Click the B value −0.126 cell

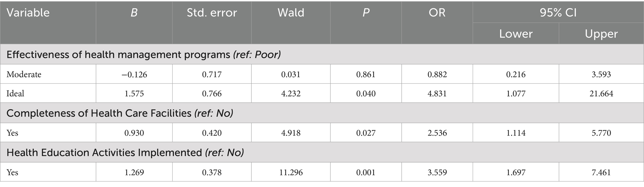click(x=134, y=74)
